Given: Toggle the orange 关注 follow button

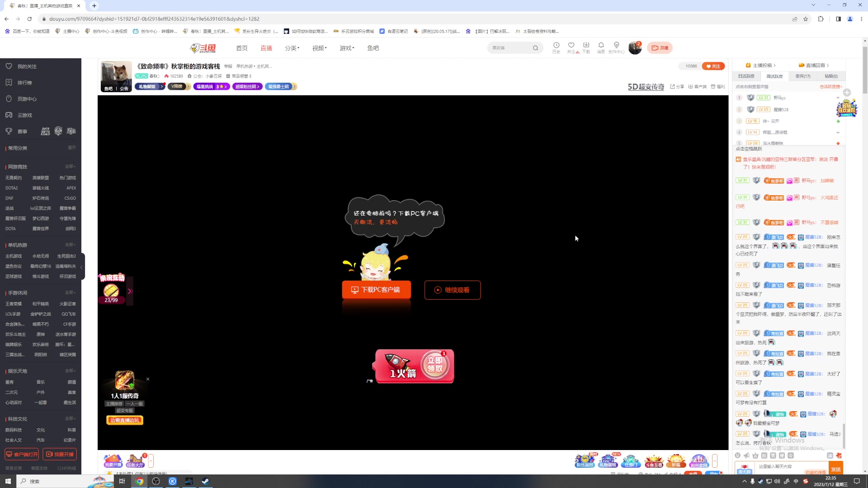Looking at the screenshot, I should (x=713, y=66).
